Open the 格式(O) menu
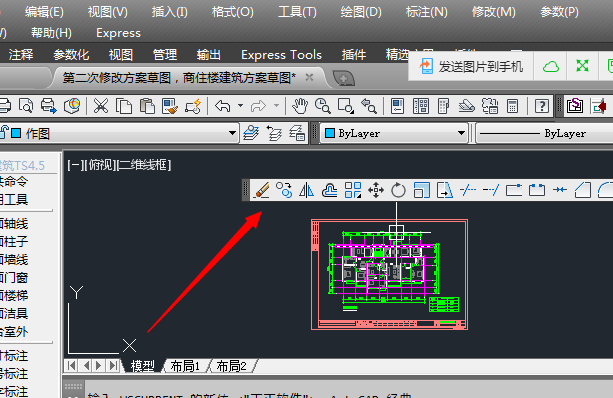This screenshot has height=398, width=613. (x=233, y=12)
